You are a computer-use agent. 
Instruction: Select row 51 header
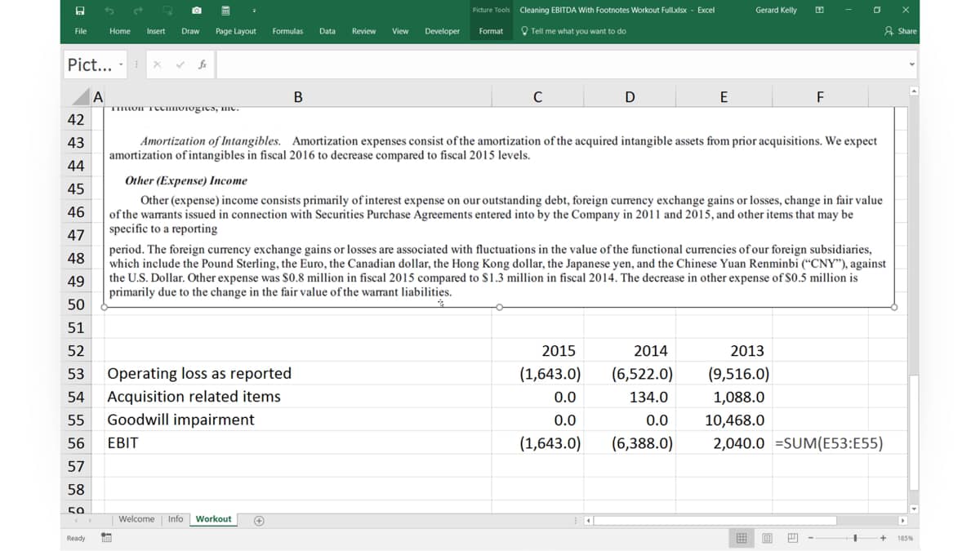[76, 327]
